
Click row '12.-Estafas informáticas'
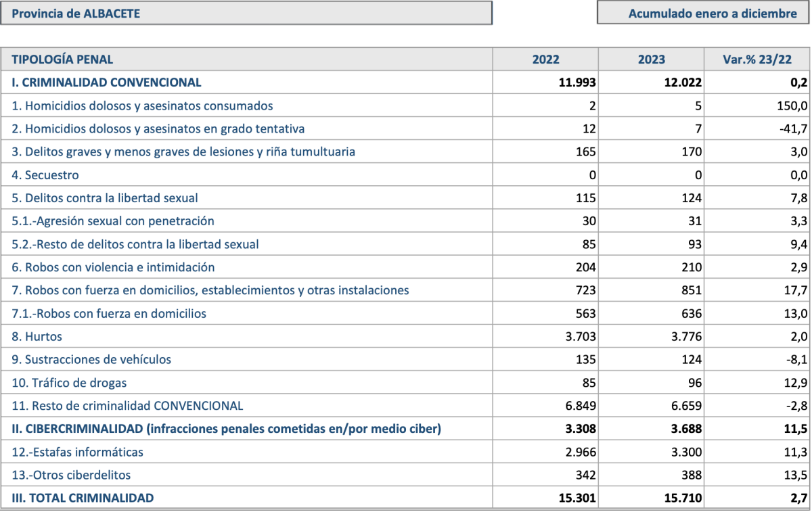point(405,450)
